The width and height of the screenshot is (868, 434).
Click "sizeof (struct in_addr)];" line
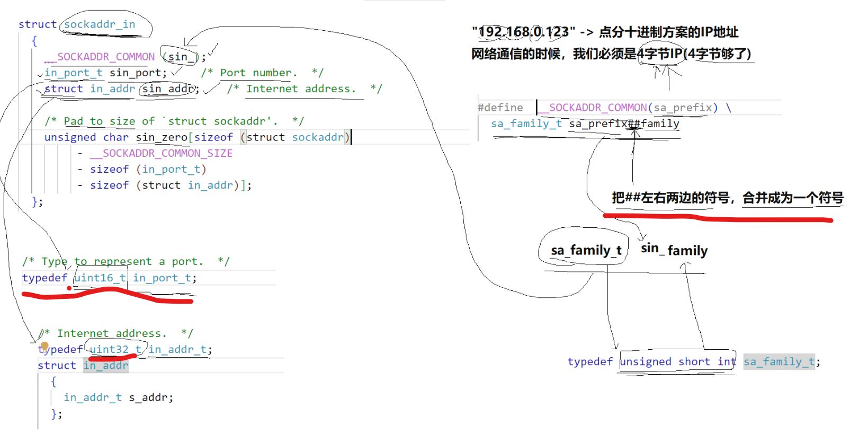click(x=171, y=185)
